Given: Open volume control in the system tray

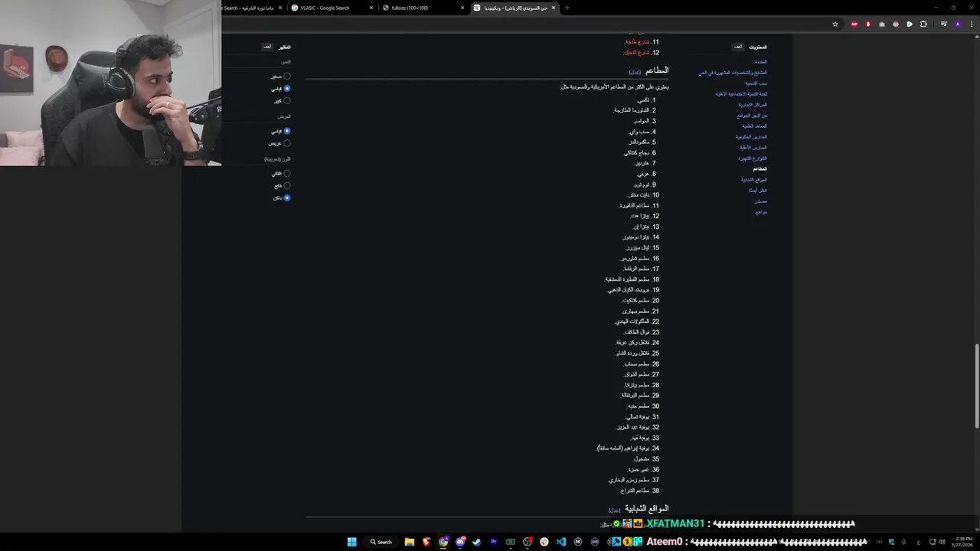Looking at the screenshot, I should coord(942,542).
